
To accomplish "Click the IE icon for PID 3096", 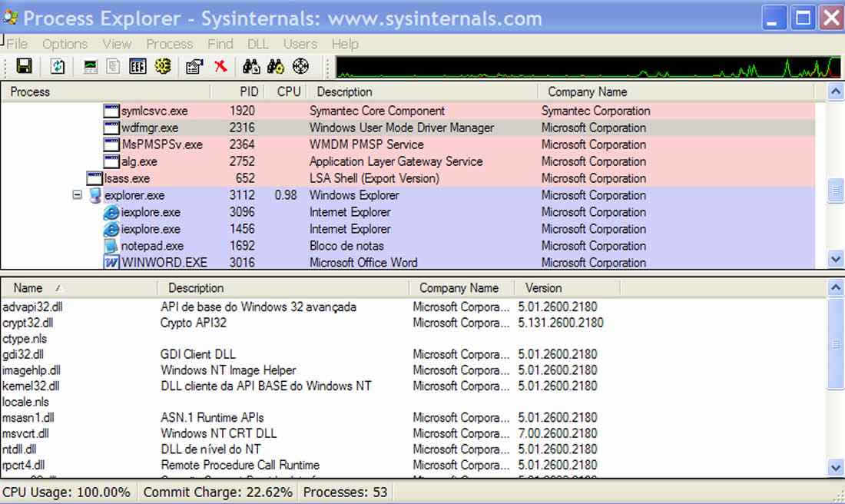I will pos(111,212).
